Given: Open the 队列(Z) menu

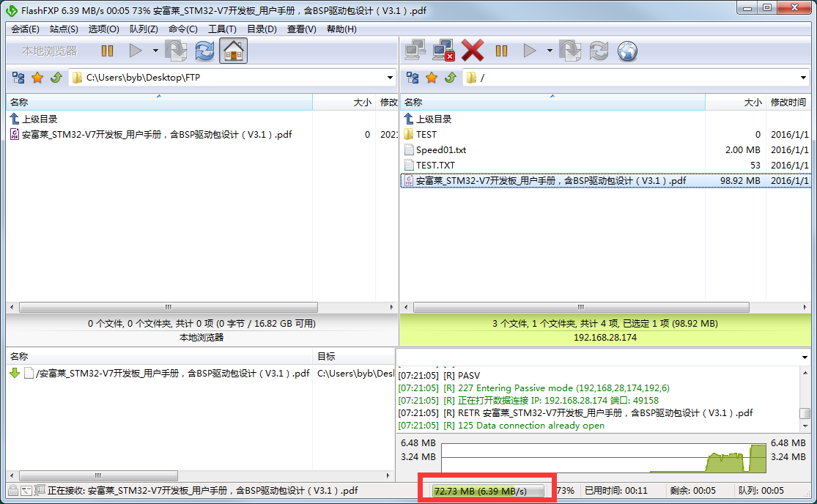Looking at the screenshot, I should coord(144,29).
